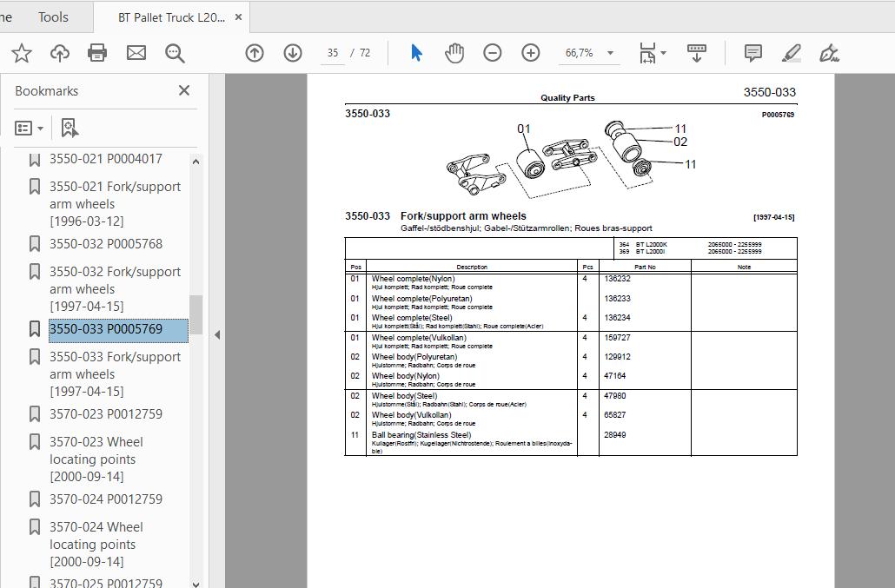Zoom in with the plus button

point(531,53)
